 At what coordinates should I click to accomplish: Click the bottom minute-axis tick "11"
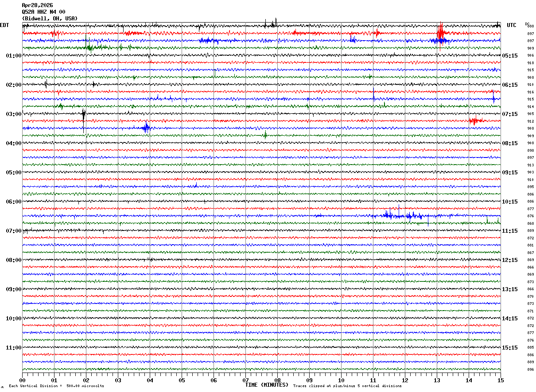tap(373, 380)
